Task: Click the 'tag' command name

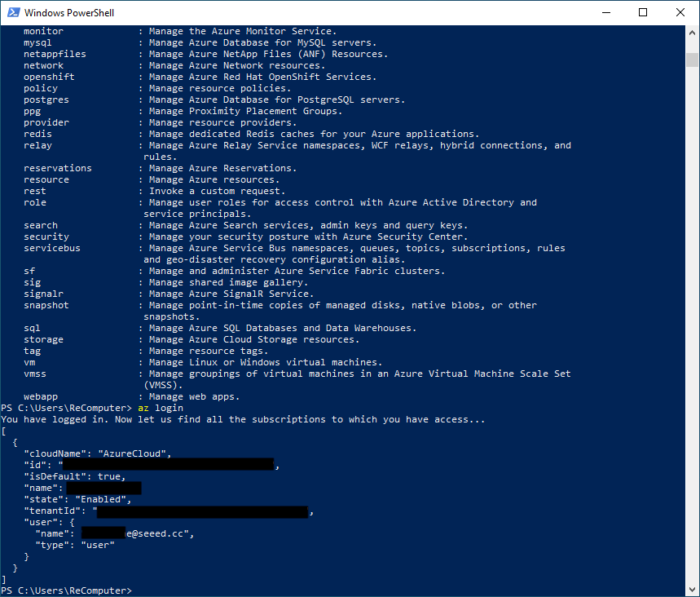Action: (32, 351)
